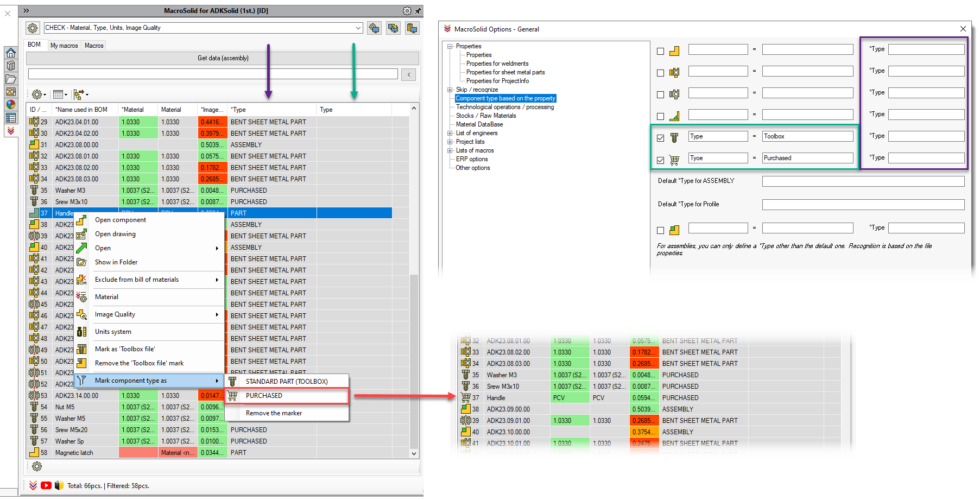Enable the first checkbox in Options, part icon row
The height and width of the screenshot is (500, 980).
click(x=660, y=51)
